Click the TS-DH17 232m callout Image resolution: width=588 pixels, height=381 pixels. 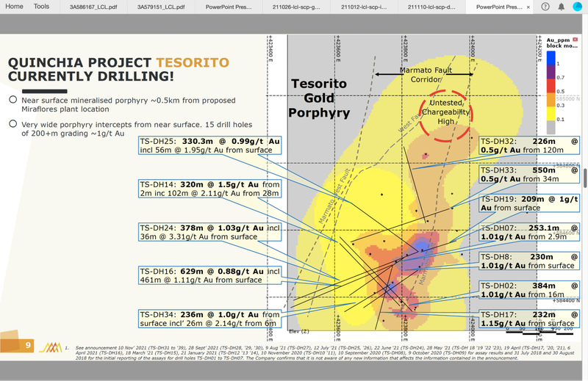click(529, 319)
